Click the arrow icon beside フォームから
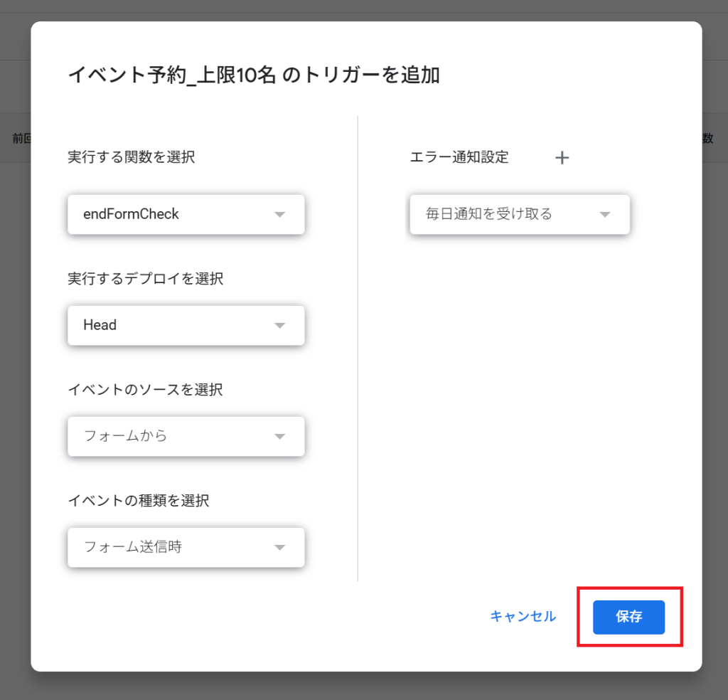 [x=279, y=436]
